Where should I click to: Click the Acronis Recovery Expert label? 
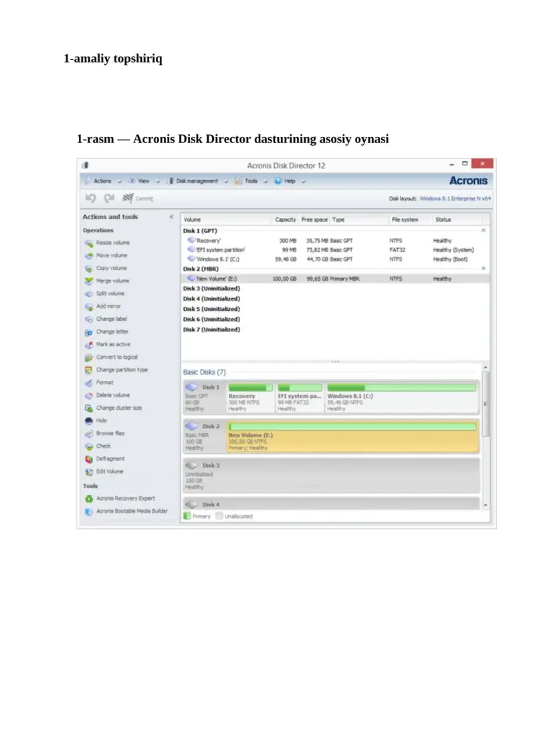pos(126,498)
